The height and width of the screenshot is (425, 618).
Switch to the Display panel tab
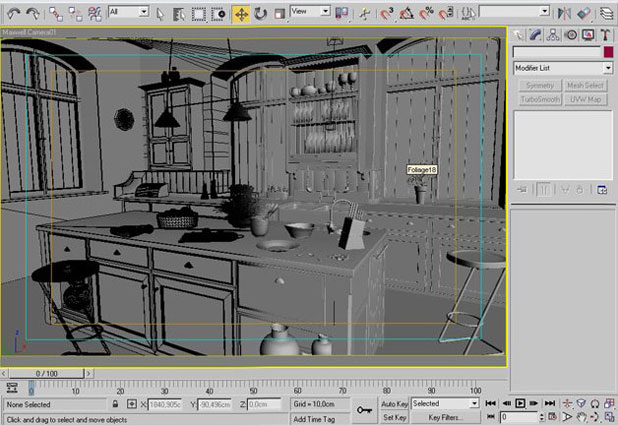coord(588,35)
